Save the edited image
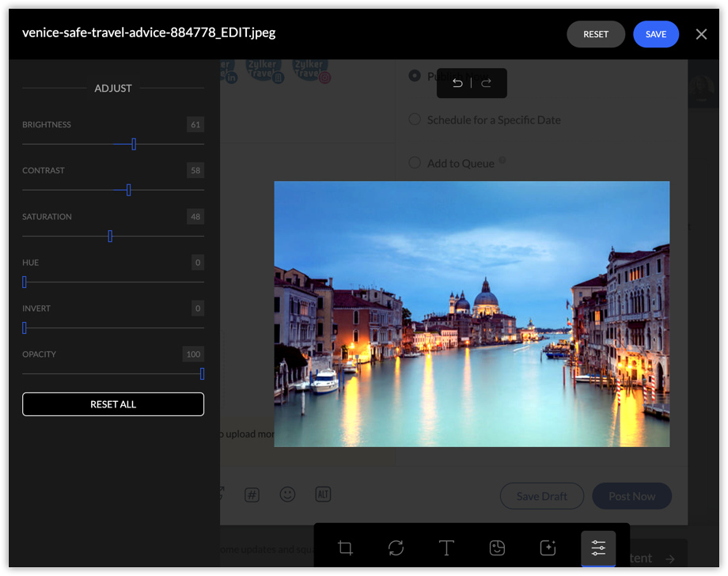Viewport: 728px width, 576px height. click(656, 34)
